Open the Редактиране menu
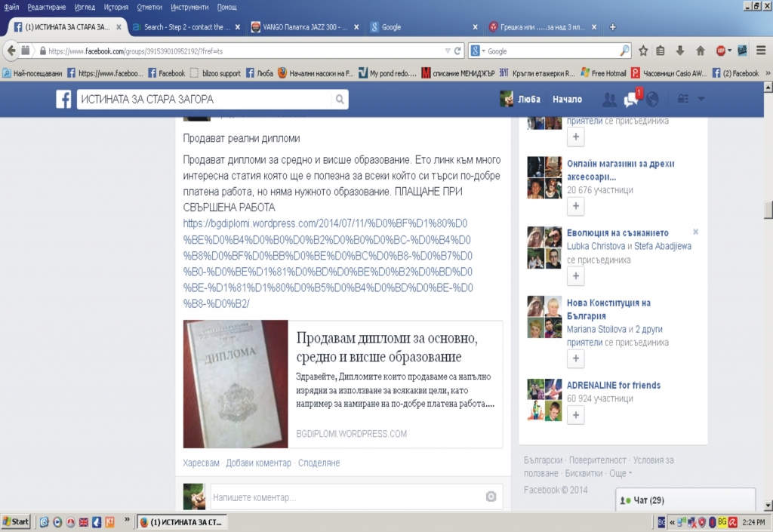Image resolution: width=773 pixels, height=532 pixels. click(46, 7)
